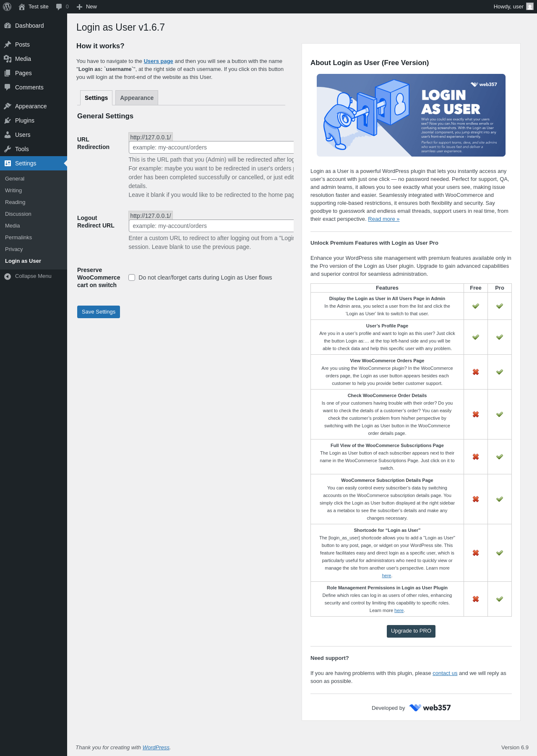The height and width of the screenshot is (756, 537).
Task: Click the Login as User banner image
Action: click(411, 115)
